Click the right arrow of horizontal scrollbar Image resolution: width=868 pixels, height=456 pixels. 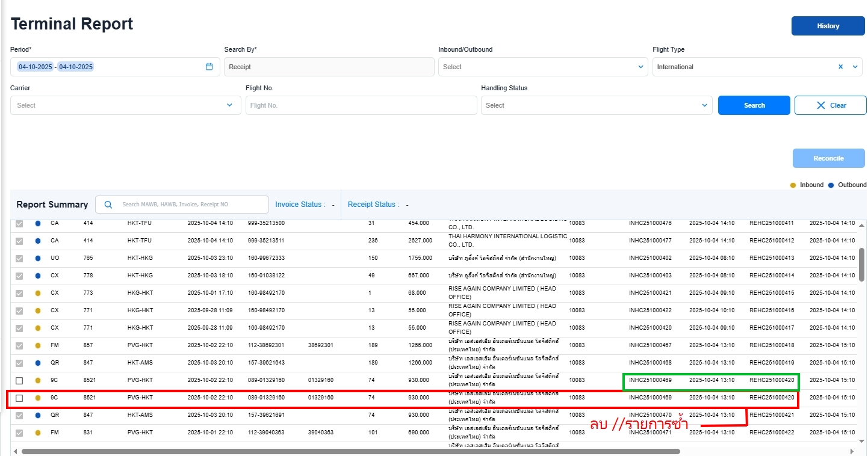click(852, 451)
